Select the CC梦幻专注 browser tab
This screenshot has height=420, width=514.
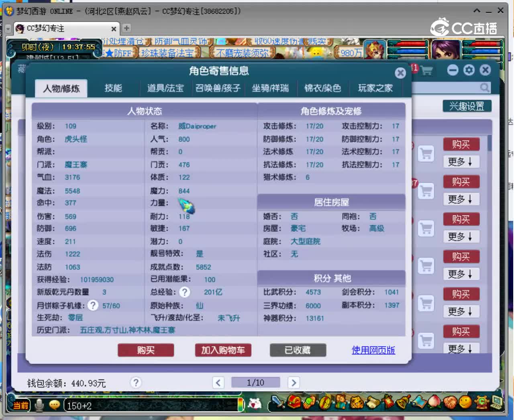coord(65,29)
